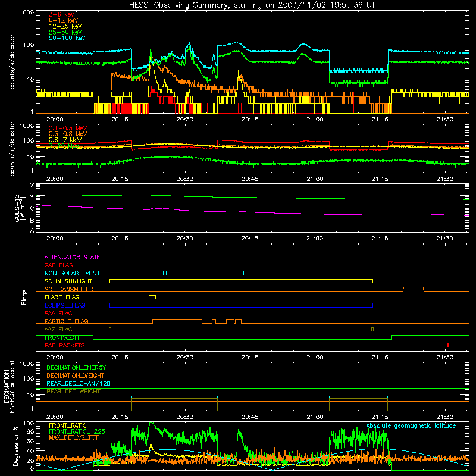Click the ATTENUATOR_STATE flag label
Viewport: 476px width, 476px height.
click(x=72, y=258)
